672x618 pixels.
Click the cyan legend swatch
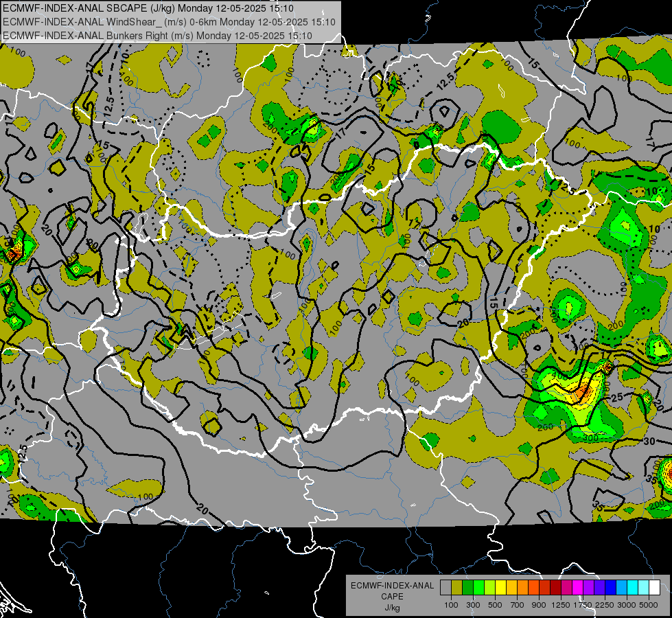(633, 588)
